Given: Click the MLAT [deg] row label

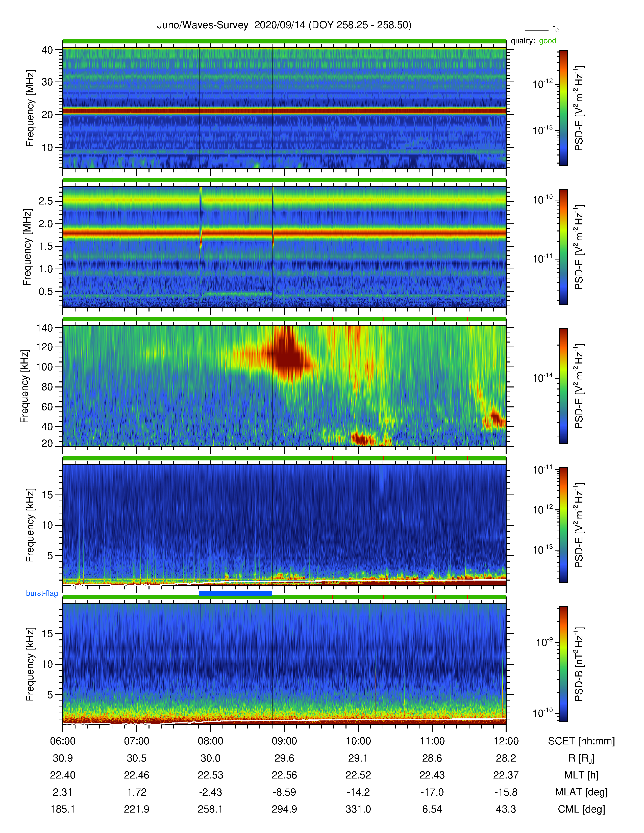Looking at the screenshot, I should pyautogui.click(x=581, y=792).
